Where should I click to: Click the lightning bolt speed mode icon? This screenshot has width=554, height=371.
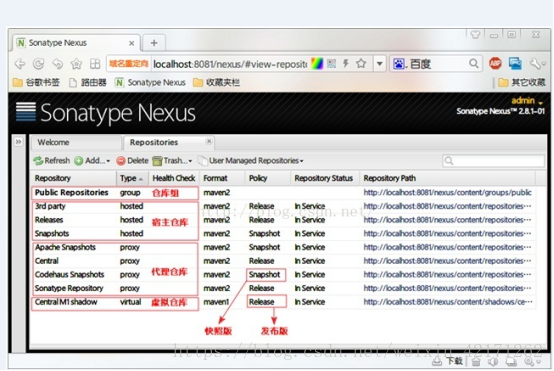pos(346,64)
